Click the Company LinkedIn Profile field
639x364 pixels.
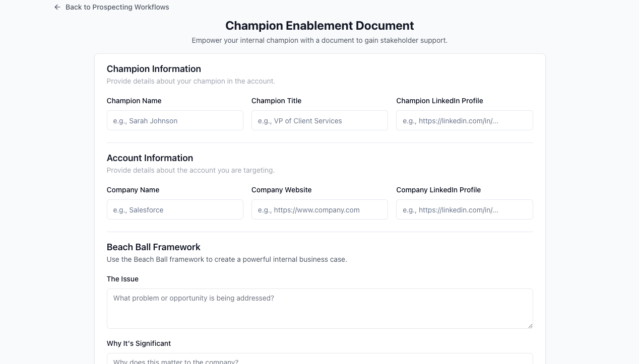(464, 209)
